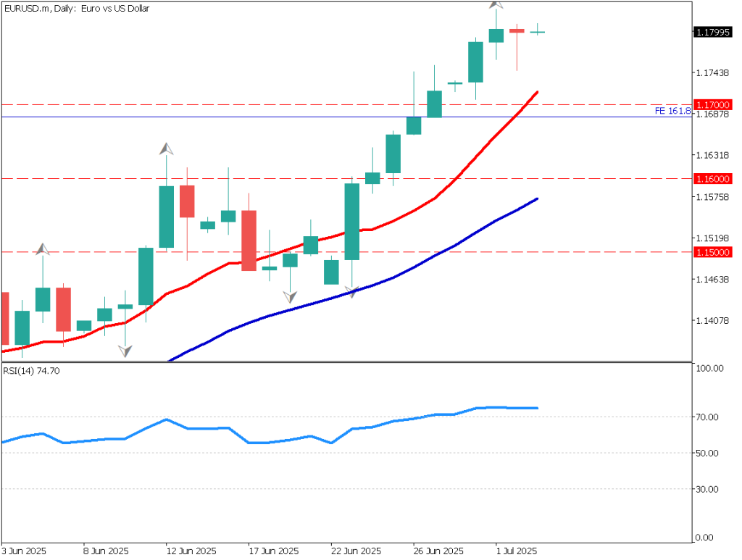Click the FE 161.8 Fibonacci label

click(x=672, y=112)
